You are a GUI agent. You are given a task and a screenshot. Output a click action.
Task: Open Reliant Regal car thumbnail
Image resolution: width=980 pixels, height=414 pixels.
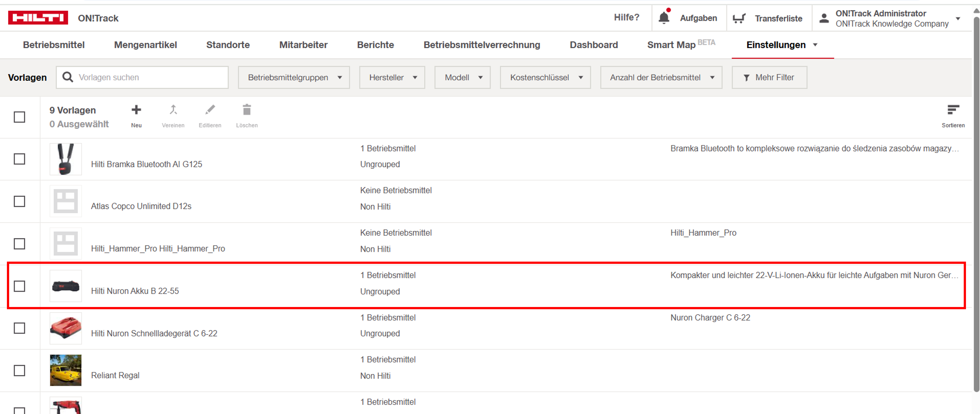point(65,370)
